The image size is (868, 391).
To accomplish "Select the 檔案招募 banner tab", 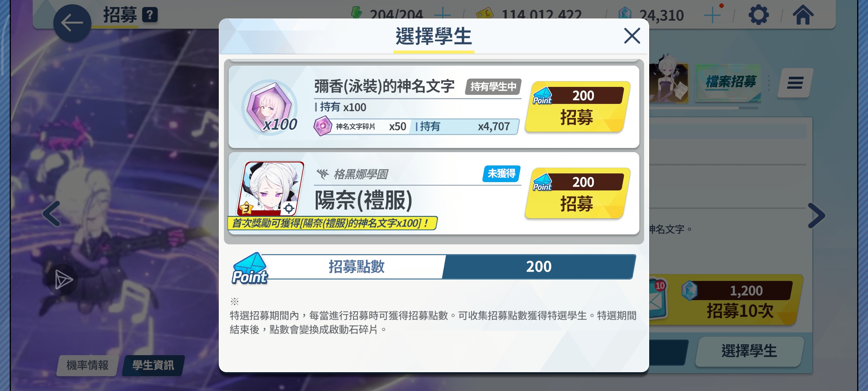I will pos(731,82).
